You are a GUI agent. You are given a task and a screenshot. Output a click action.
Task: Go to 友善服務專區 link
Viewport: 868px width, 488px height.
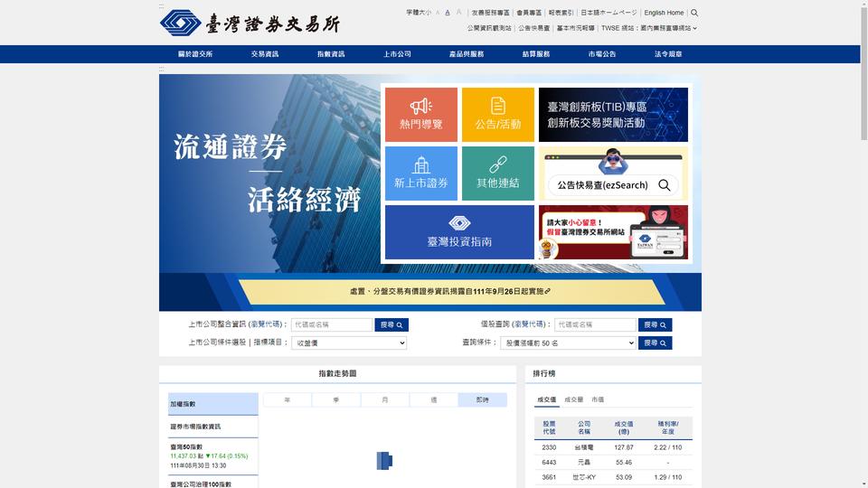pos(490,13)
